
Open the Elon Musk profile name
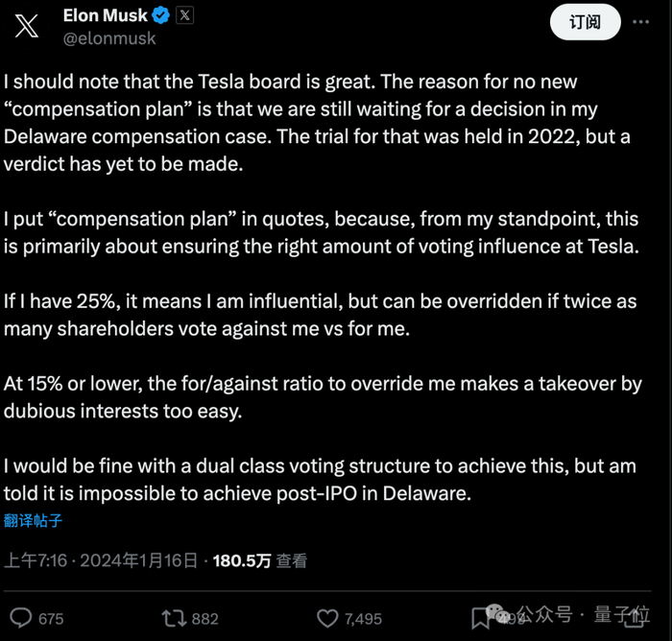pyautogui.click(x=104, y=15)
